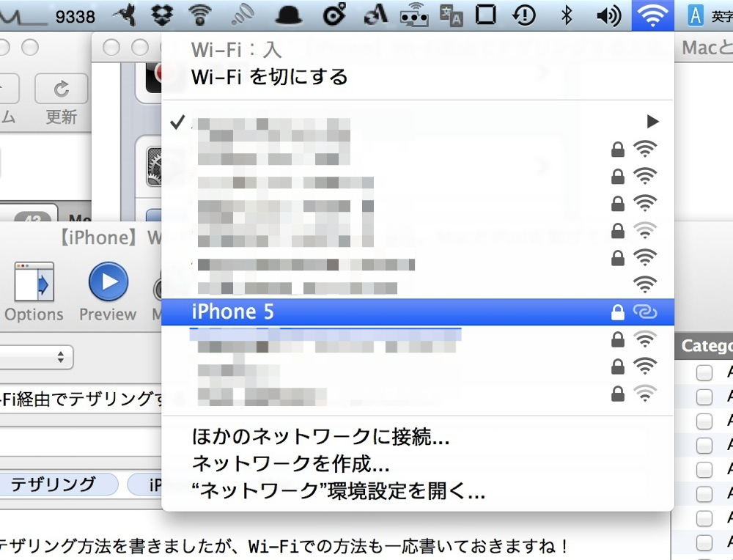Viewport: 733px width, 560px height.
Task: Click the square display menu bar icon
Action: 486,15
